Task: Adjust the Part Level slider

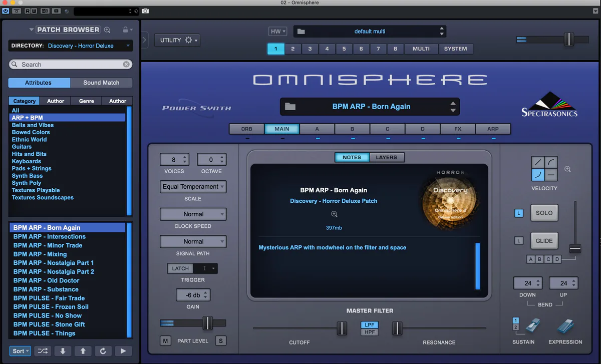Action: [x=208, y=323]
